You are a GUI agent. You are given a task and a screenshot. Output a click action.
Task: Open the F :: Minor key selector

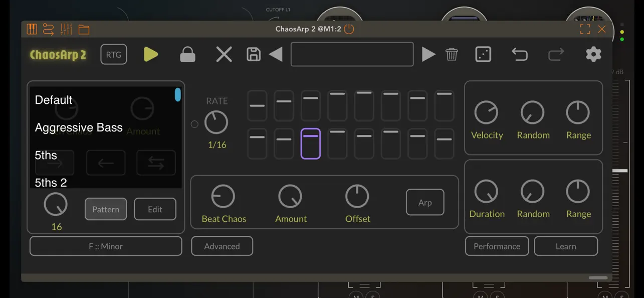(105, 246)
